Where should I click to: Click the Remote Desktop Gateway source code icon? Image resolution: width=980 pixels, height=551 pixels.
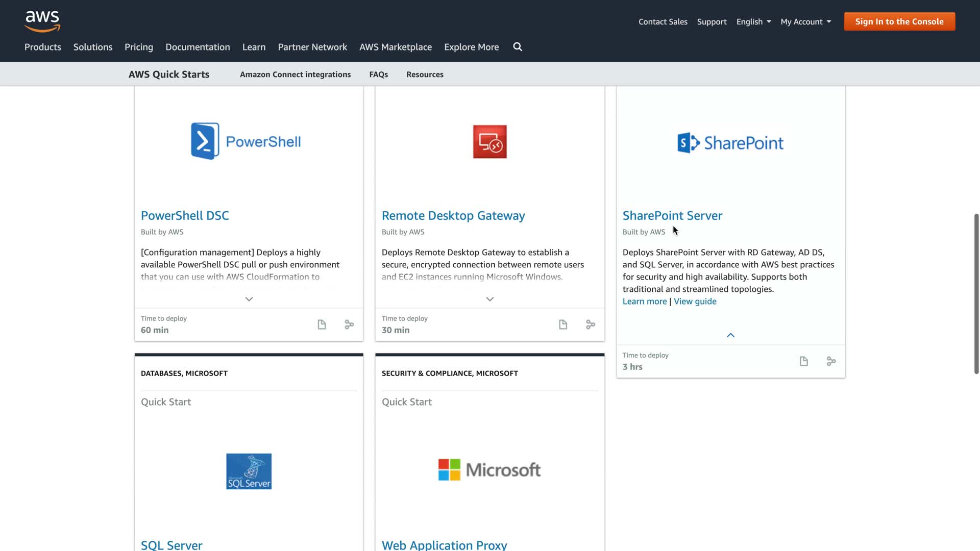coord(591,324)
